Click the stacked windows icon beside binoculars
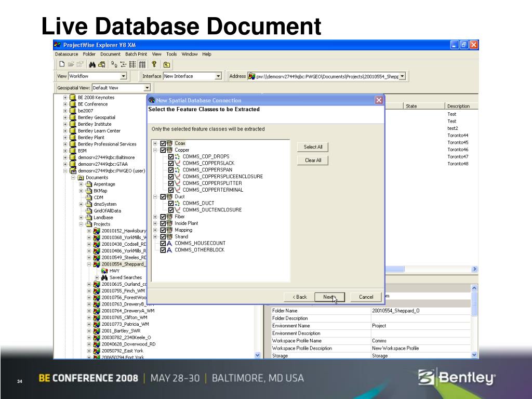 click(101, 64)
